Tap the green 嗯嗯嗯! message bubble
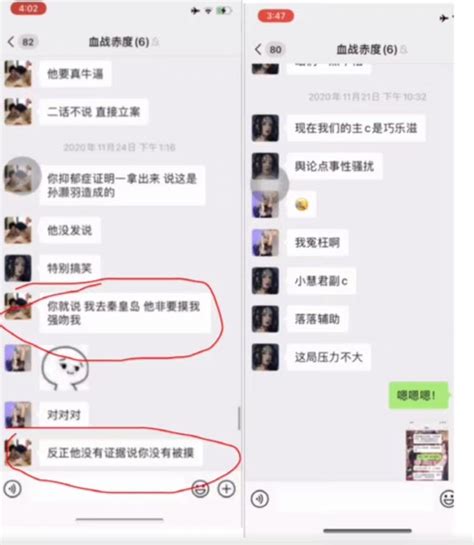The image size is (474, 545). click(418, 395)
